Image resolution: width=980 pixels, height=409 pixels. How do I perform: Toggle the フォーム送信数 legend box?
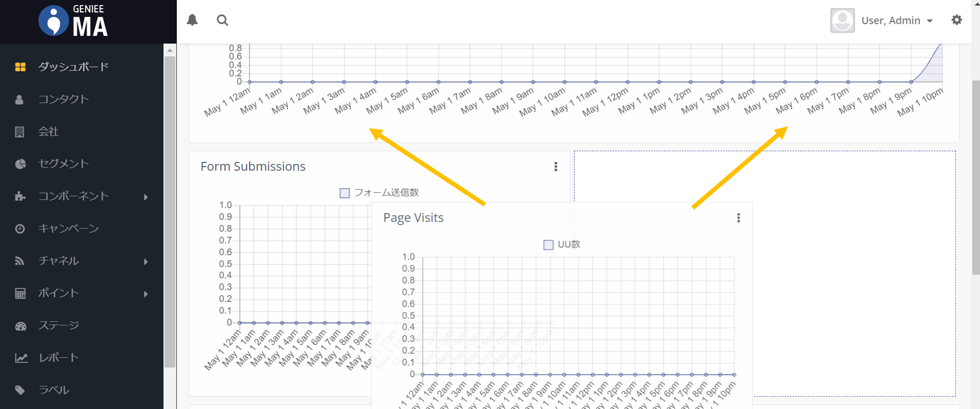point(344,193)
